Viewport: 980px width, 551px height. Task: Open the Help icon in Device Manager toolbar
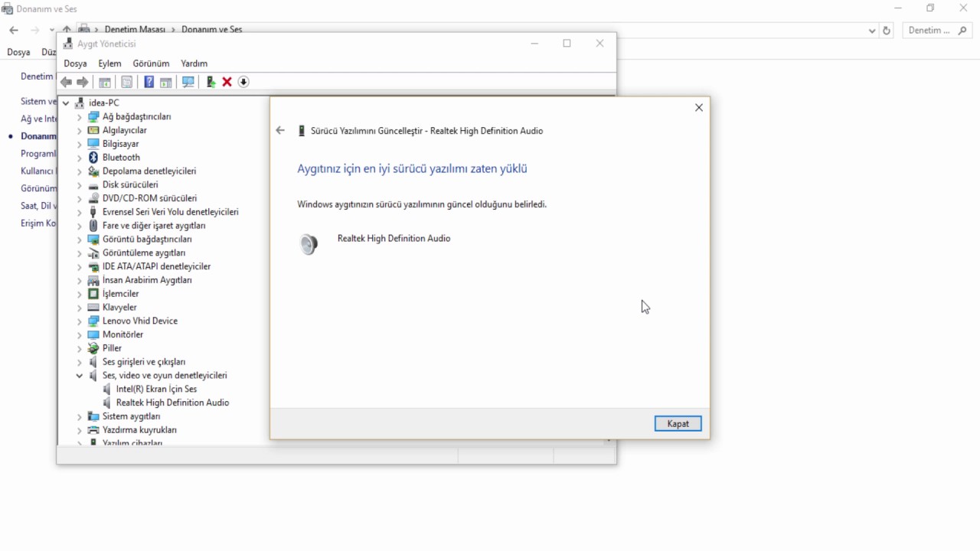tap(149, 82)
